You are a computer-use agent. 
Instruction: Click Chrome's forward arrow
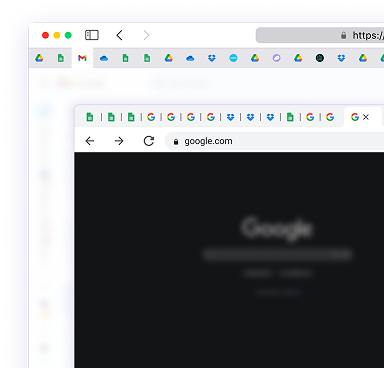click(119, 141)
